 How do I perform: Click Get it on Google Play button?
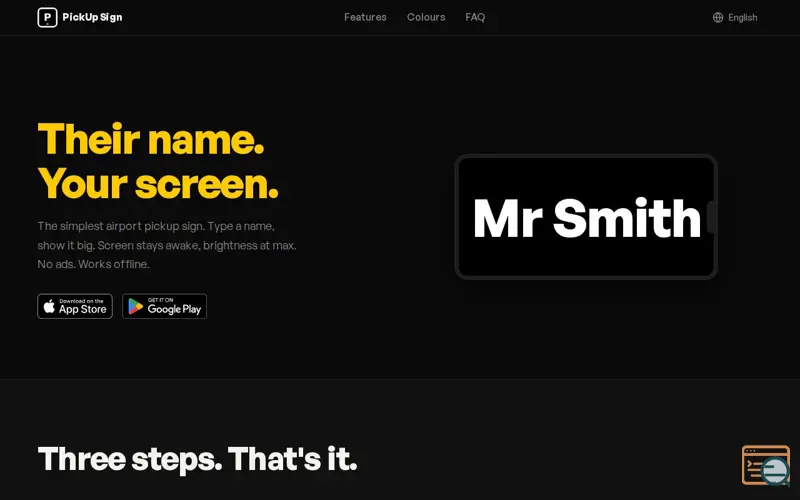tap(164, 306)
